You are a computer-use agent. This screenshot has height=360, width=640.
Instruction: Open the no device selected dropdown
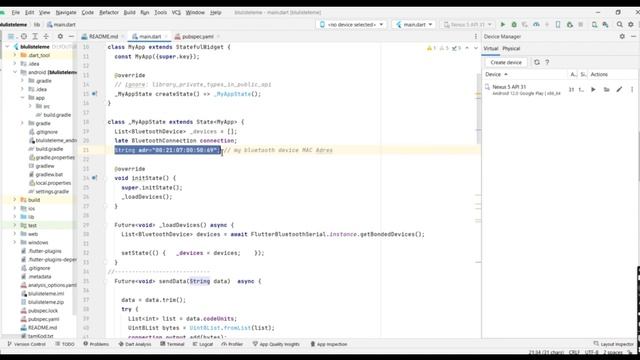[351, 24]
